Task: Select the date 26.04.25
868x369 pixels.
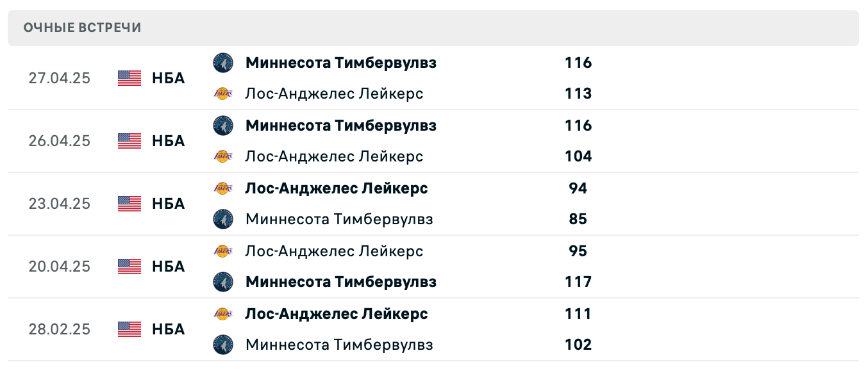Action: click(59, 140)
